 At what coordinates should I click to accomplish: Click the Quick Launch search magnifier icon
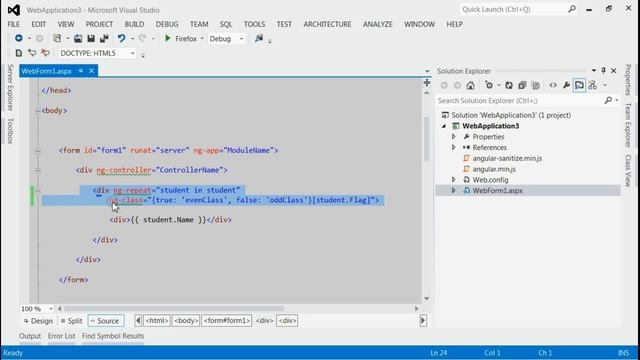pos(572,9)
